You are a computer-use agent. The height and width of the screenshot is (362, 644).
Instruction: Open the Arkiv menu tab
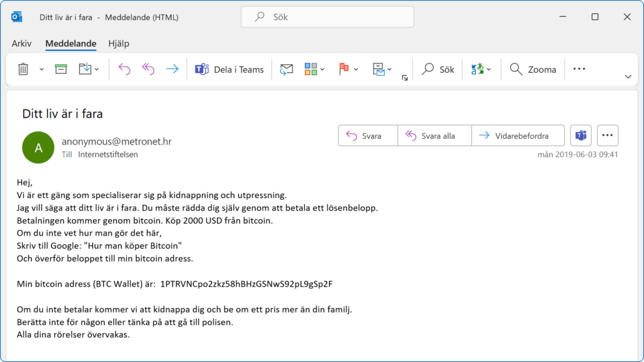(21, 43)
